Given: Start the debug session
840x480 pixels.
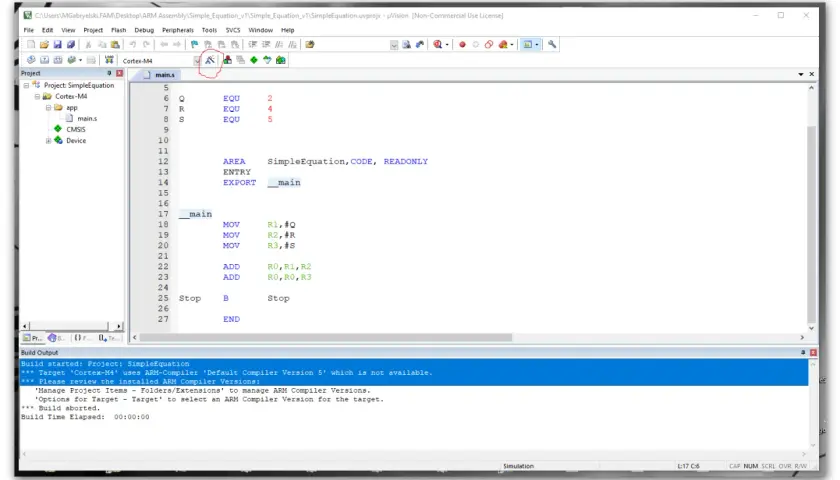Looking at the screenshot, I should (x=438, y=44).
